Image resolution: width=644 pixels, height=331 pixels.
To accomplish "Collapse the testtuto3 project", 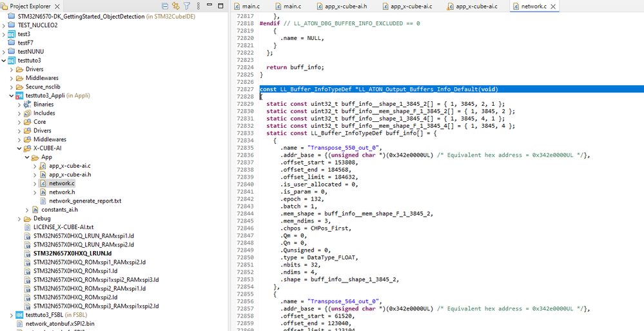I will pyautogui.click(x=4, y=61).
